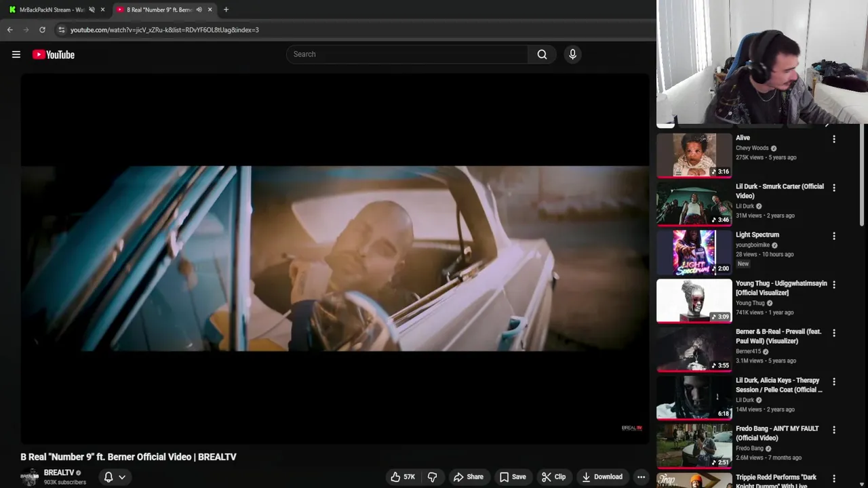Open options for Therapy Session video
Screen dimensions: 868x488
pos(834,382)
